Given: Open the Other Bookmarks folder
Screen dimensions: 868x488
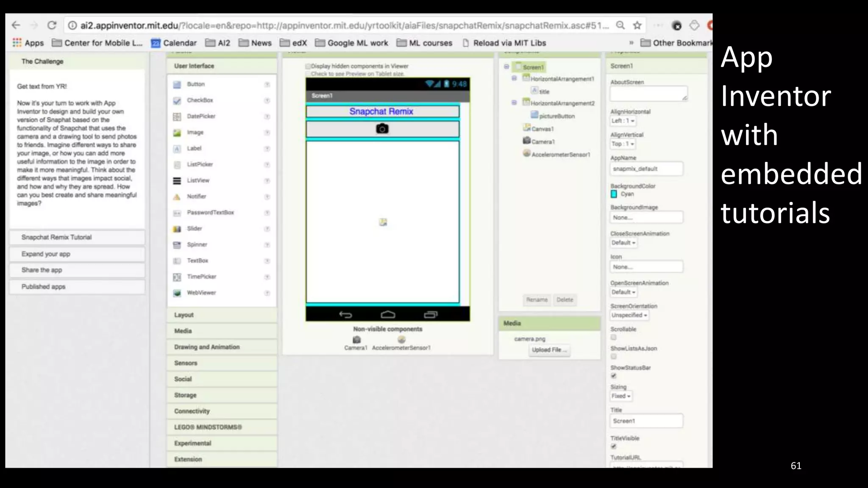Looking at the screenshot, I should (676, 43).
